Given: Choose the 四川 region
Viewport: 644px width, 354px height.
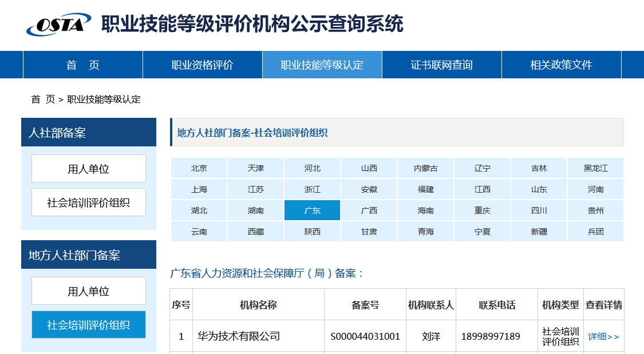Looking at the screenshot, I should click(x=539, y=210).
